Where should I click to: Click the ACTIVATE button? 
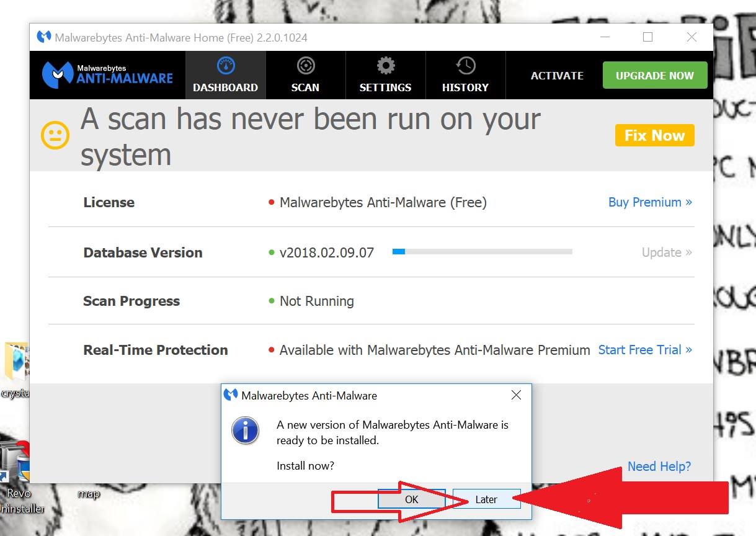557,76
